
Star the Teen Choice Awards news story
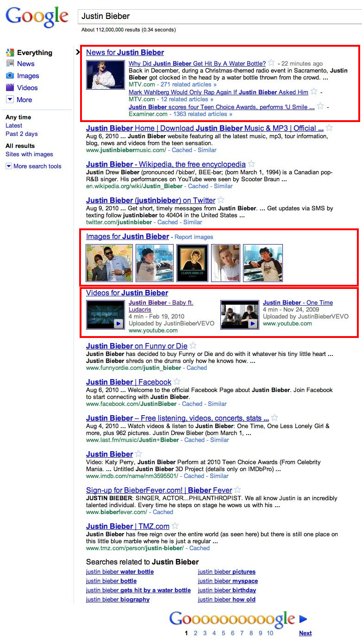pos(321,106)
